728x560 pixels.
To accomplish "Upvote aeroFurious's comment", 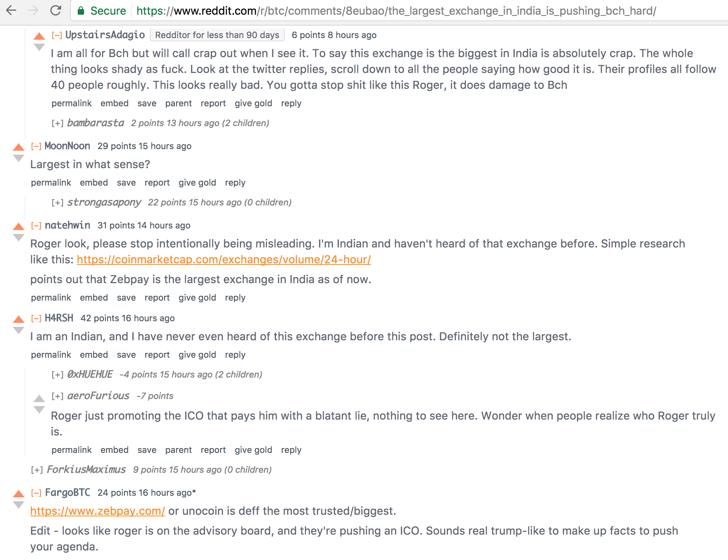I will (x=39, y=398).
